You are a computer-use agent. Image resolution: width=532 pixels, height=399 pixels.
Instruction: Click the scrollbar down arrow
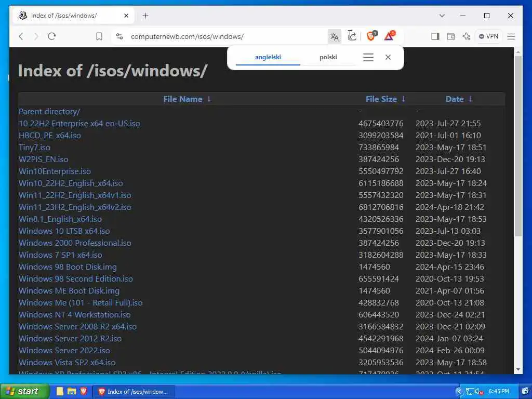(518, 369)
